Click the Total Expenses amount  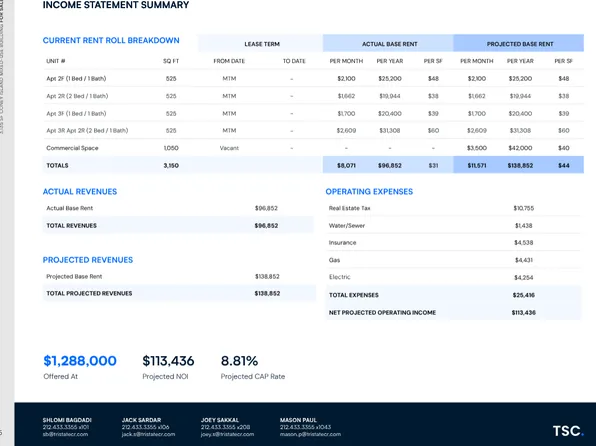tap(523, 295)
